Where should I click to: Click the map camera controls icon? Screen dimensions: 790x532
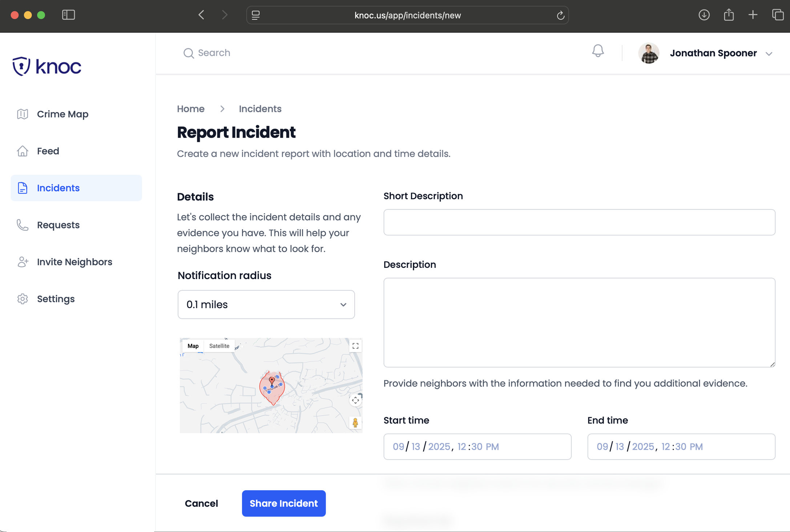point(355,400)
